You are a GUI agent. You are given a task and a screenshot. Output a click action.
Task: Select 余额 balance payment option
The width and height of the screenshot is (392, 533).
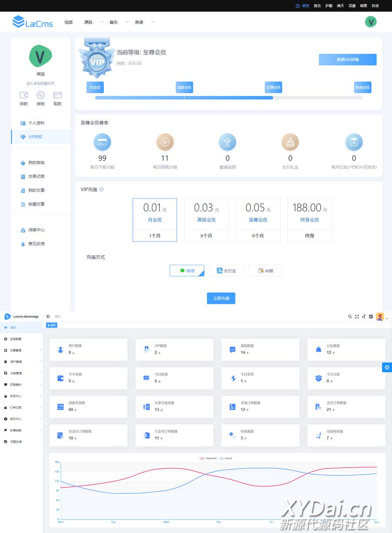pyautogui.click(x=266, y=270)
